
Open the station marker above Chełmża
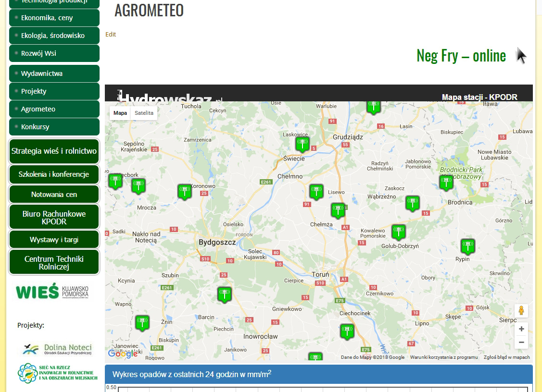pyautogui.click(x=338, y=211)
